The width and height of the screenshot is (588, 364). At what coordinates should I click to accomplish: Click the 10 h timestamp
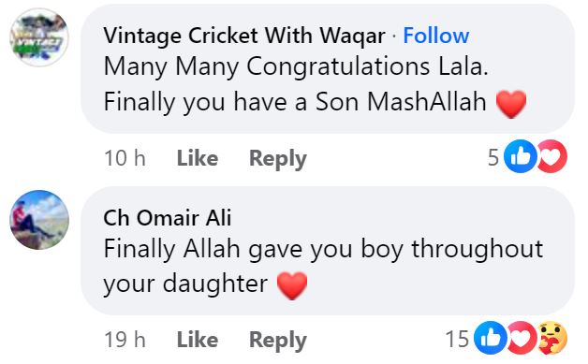(x=125, y=158)
